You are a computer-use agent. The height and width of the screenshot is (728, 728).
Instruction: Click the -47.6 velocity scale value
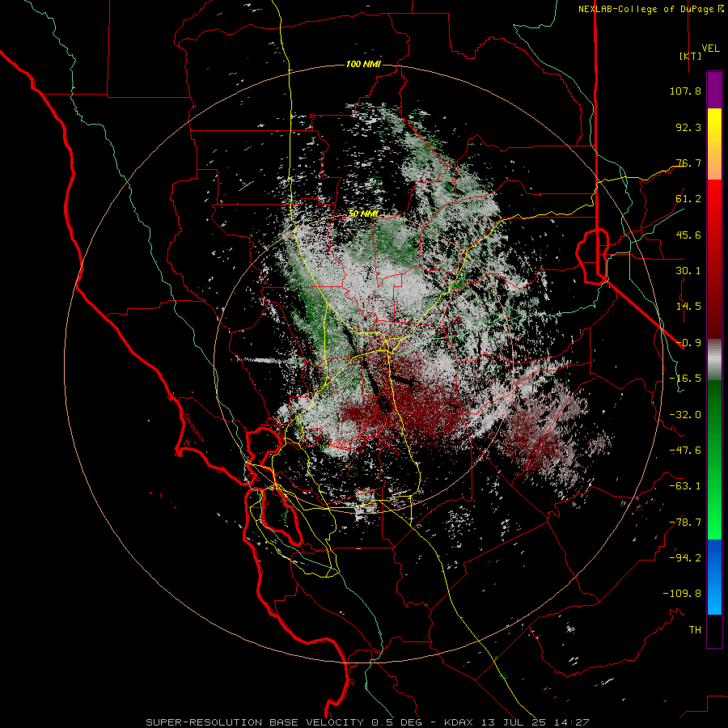click(x=685, y=451)
